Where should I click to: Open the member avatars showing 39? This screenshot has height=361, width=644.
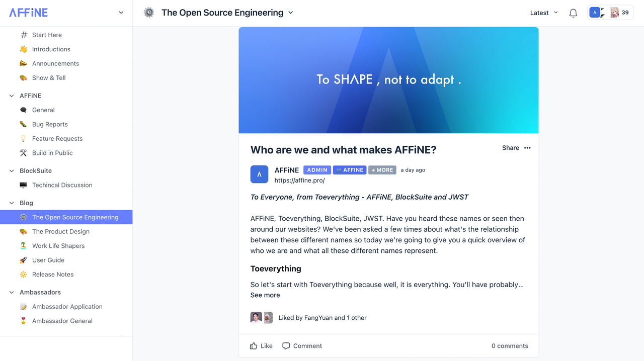tap(610, 13)
